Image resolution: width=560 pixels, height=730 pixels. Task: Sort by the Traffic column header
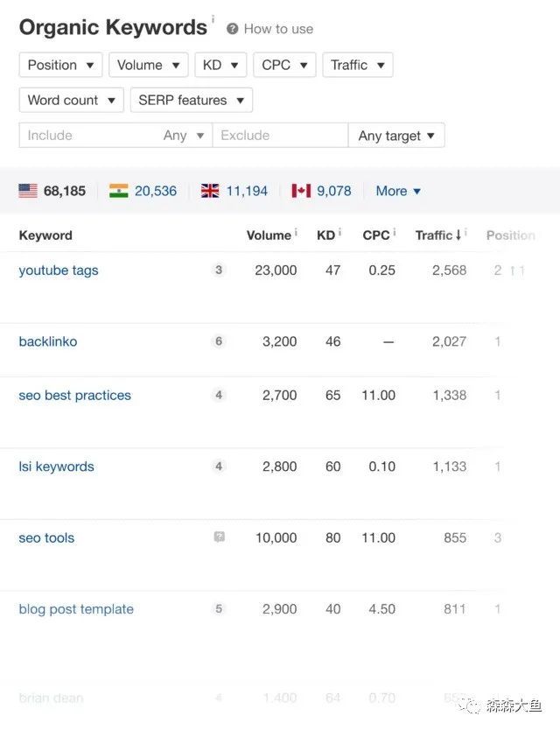(x=438, y=235)
